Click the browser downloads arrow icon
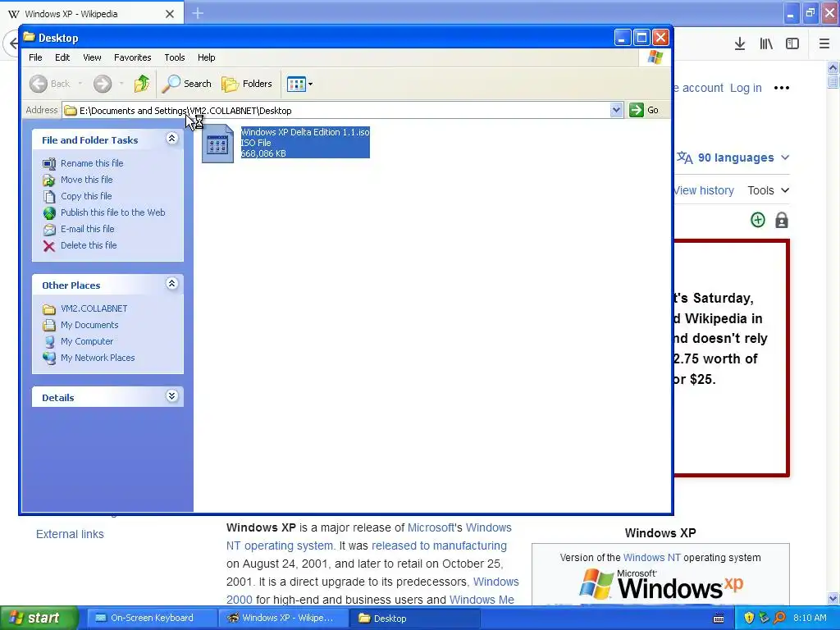 [740, 44]
